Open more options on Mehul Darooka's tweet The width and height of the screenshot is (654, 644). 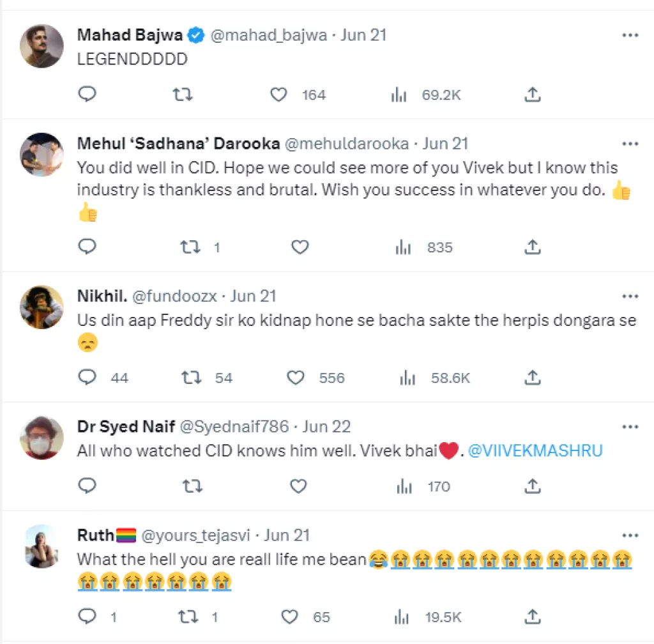pyautogui.click(x=630, y=144)
